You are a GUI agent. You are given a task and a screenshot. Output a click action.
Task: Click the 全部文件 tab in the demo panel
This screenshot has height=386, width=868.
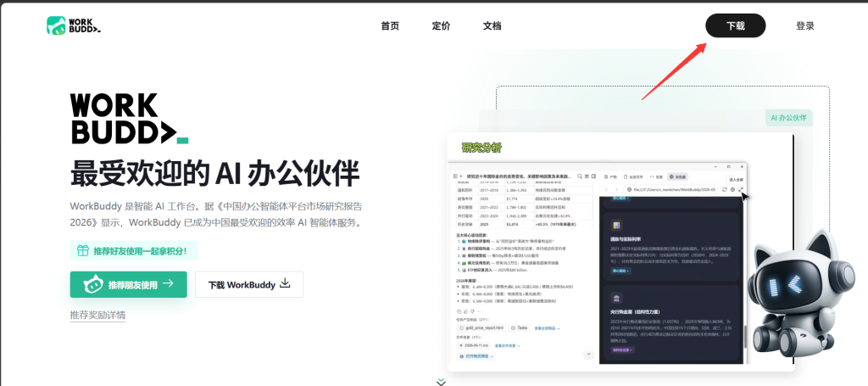632,177
